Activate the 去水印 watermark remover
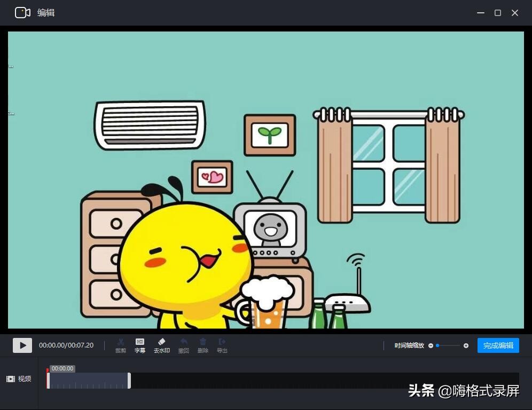This screenshot has width=532, height=410. (x=161, y=345)
